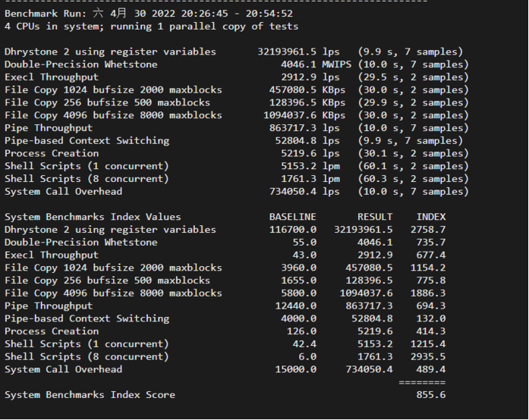Click the 'System Benchmarks Index Values' heading

pos(93,217)
